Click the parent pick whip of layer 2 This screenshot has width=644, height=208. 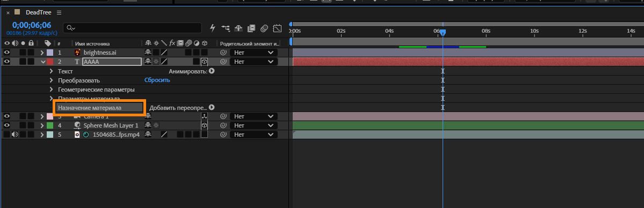[x=223, y=62]
